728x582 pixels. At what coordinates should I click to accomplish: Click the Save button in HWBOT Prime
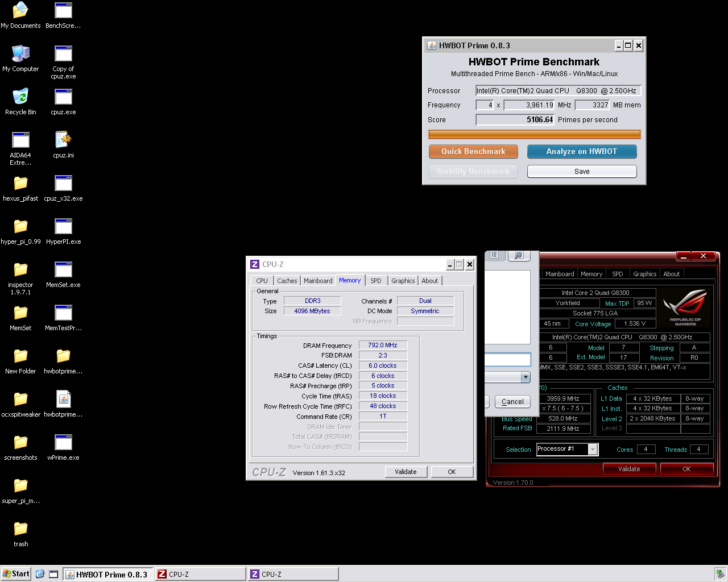pos(582,172)
